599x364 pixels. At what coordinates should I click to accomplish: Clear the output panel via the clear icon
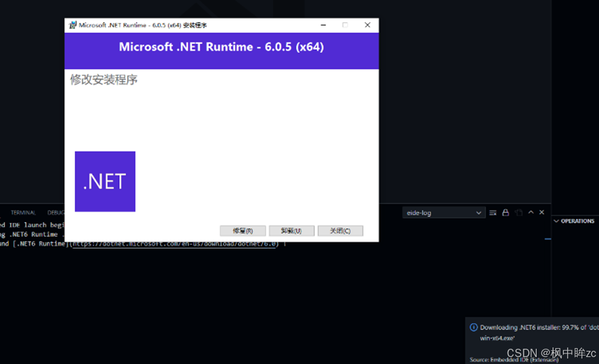pos(493,212)
